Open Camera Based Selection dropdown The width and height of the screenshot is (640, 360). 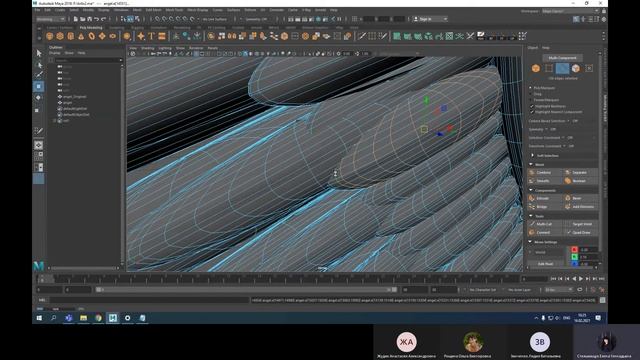coord(568,121)
